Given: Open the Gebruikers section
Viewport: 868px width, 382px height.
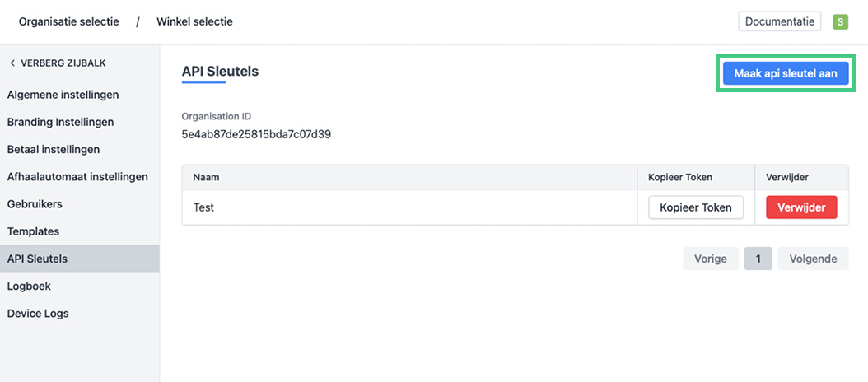Looking at the screenshot, I should tap(35, 203).
